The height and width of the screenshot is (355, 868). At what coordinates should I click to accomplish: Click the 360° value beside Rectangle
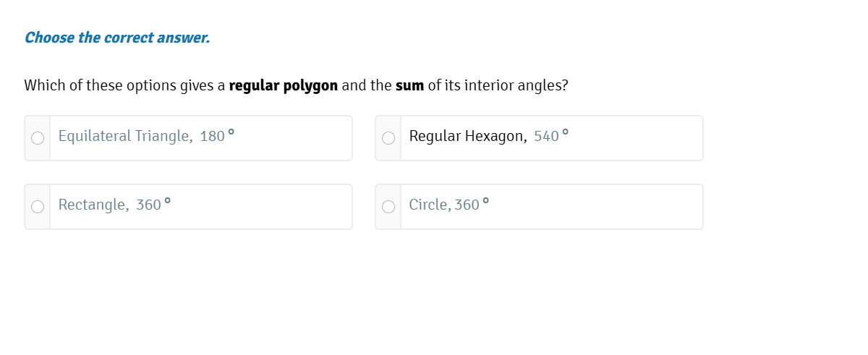click(x=153, y=205)
